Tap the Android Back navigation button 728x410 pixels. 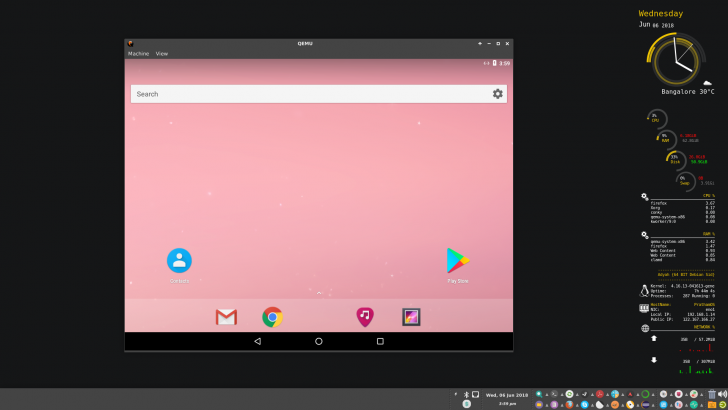258,341
